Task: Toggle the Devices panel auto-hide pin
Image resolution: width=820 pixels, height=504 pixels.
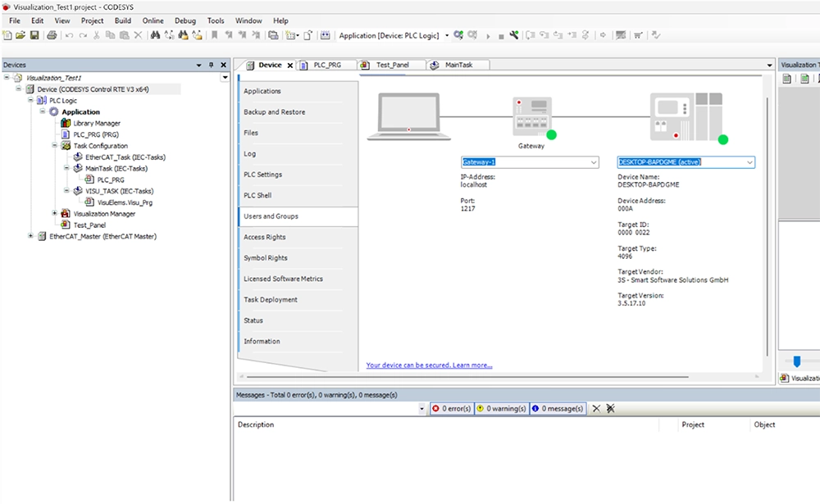Action: pyautogui.click(x=212, y=65)
